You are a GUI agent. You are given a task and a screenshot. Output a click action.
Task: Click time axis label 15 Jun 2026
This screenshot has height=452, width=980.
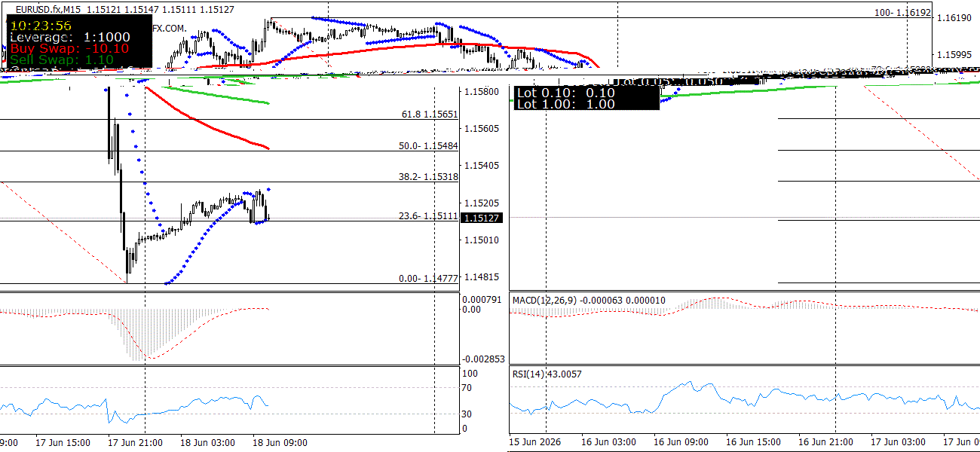coord(535,441)
